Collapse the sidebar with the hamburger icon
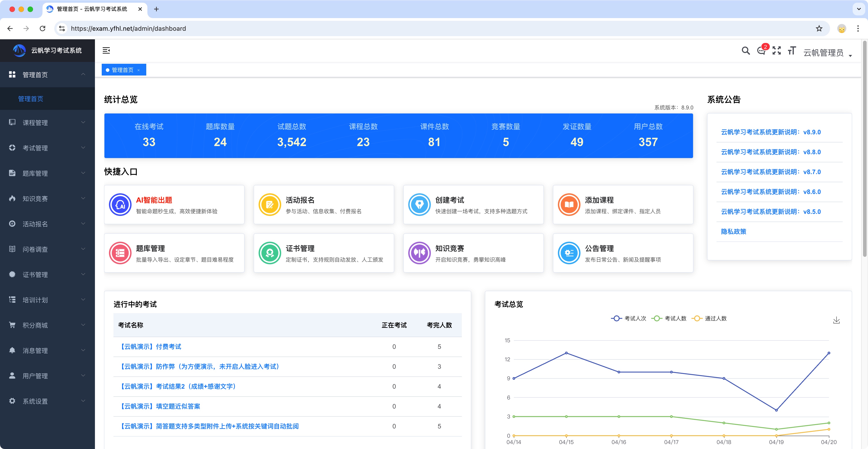 click(106, 50)
